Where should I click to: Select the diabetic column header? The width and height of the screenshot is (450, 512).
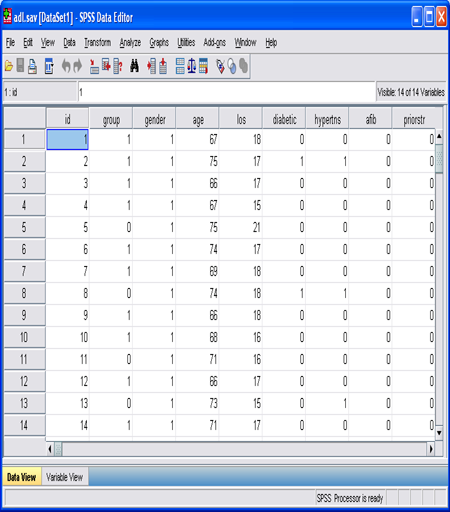(x=284, y=119)
